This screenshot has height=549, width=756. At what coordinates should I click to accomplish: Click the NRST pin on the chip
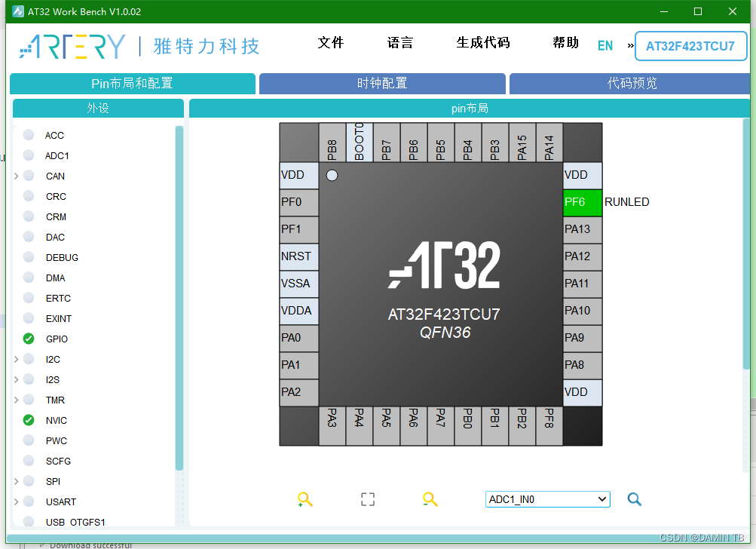[x=299, y=256]
